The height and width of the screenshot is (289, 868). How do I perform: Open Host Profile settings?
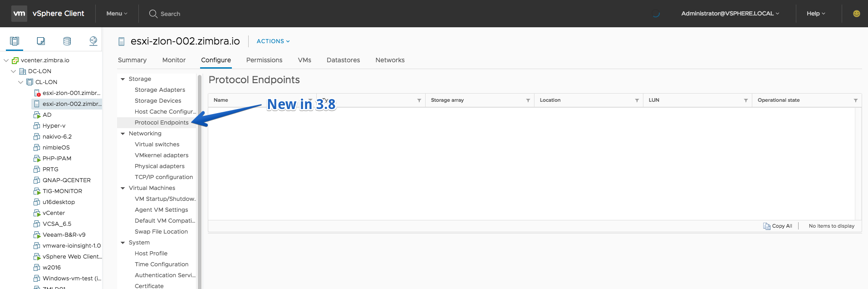coord(151,254)
